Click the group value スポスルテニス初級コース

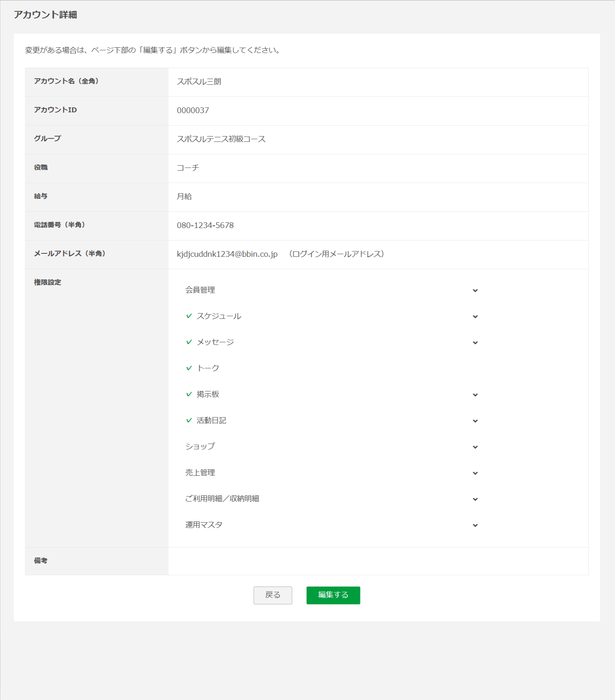coord(221,139)
